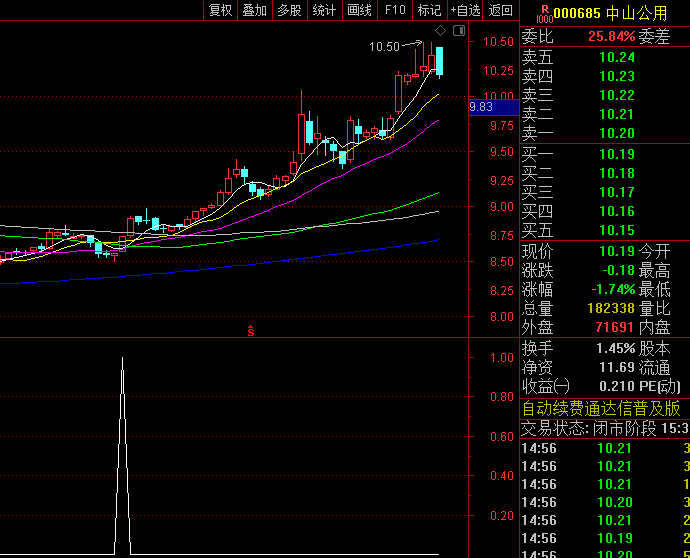Click the 9.83 price axis marker
Image resolution: width=690 pixels, height=558 pixels.
pos(494,107)
